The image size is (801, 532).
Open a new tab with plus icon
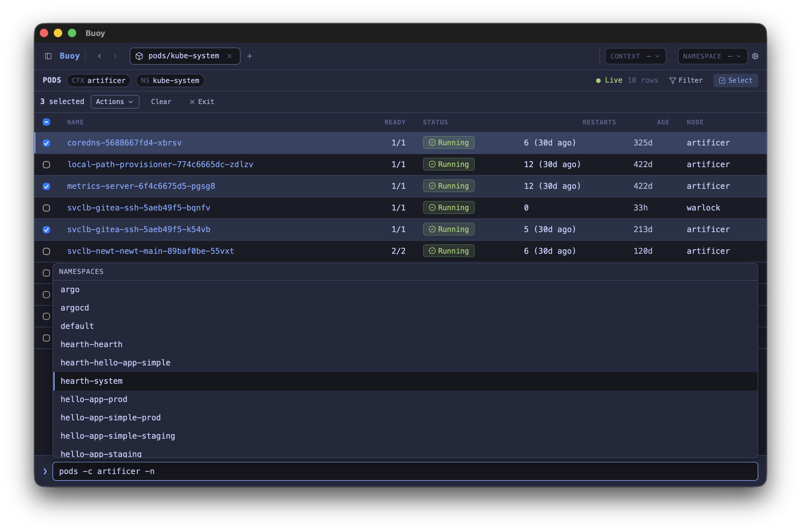tap(250, 56)
